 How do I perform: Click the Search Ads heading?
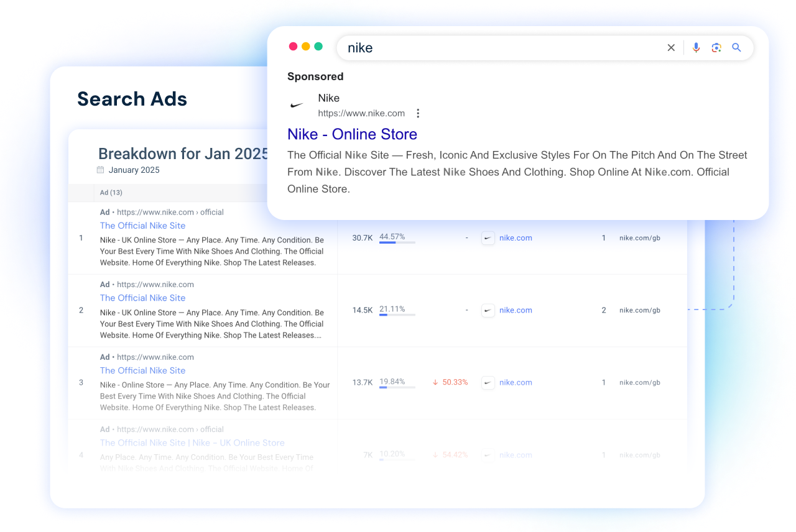[x=132, y=99]
